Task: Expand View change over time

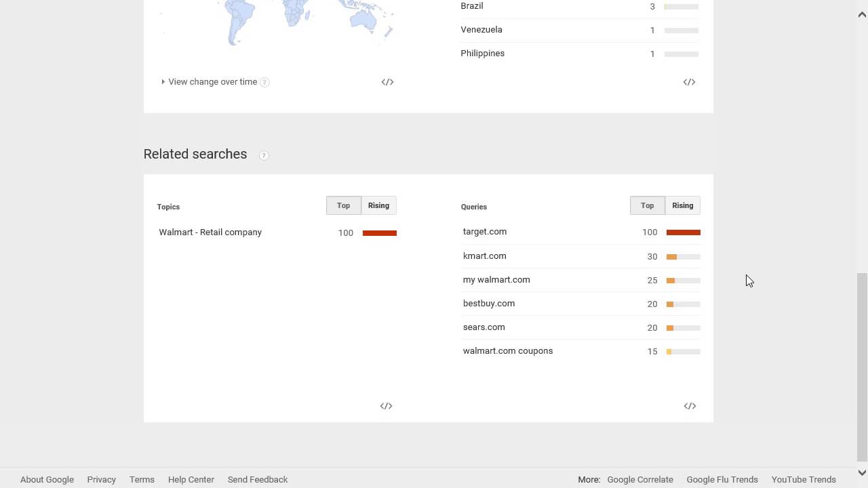Action: pos(212,82)
